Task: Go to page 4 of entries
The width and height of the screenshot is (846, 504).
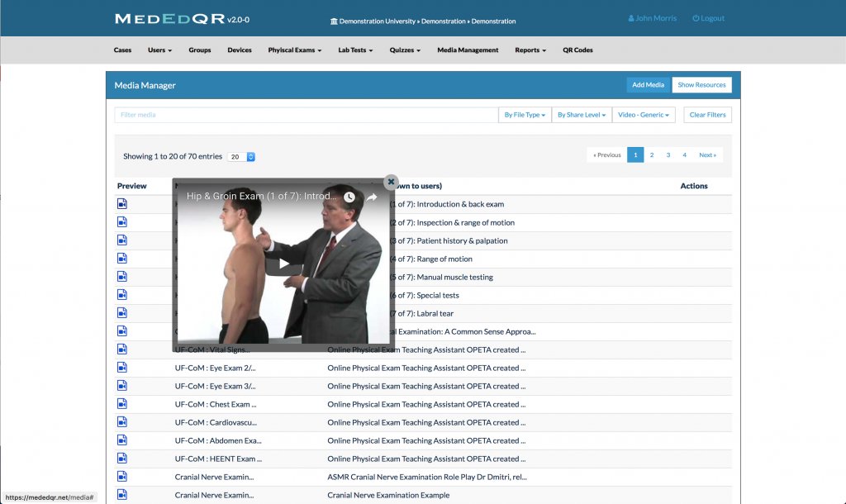Action: coord(684,155)
